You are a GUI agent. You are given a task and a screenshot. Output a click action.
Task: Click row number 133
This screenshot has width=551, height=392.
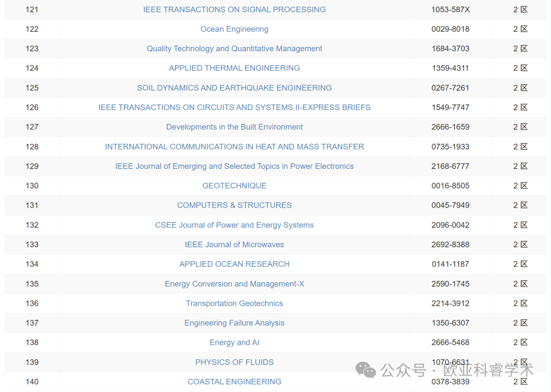(x=32, y=245)
